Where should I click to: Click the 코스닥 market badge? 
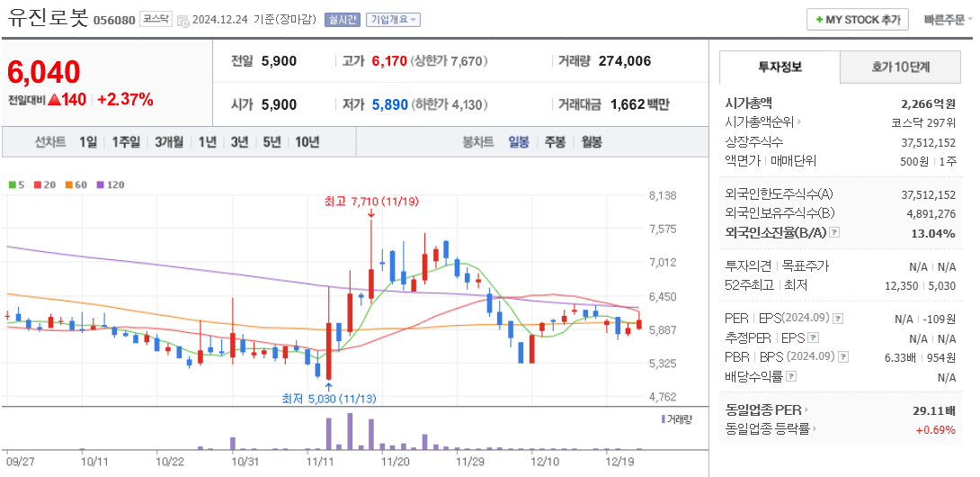(155, 19)
